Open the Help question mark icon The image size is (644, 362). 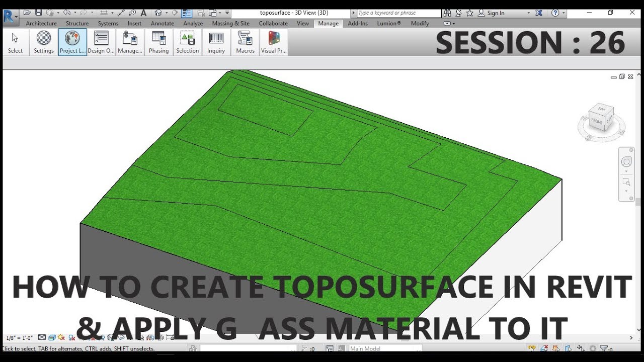tap(555, 13)
